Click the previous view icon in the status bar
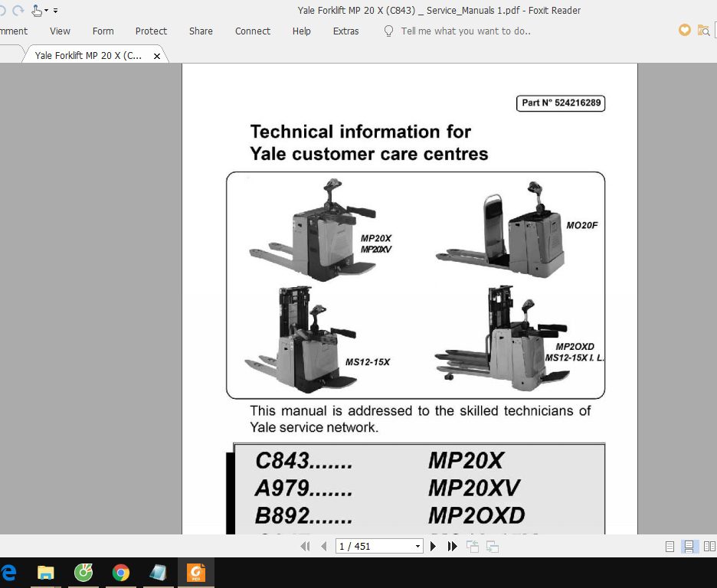Screen dimensions: 717x588 click(473, 547)
